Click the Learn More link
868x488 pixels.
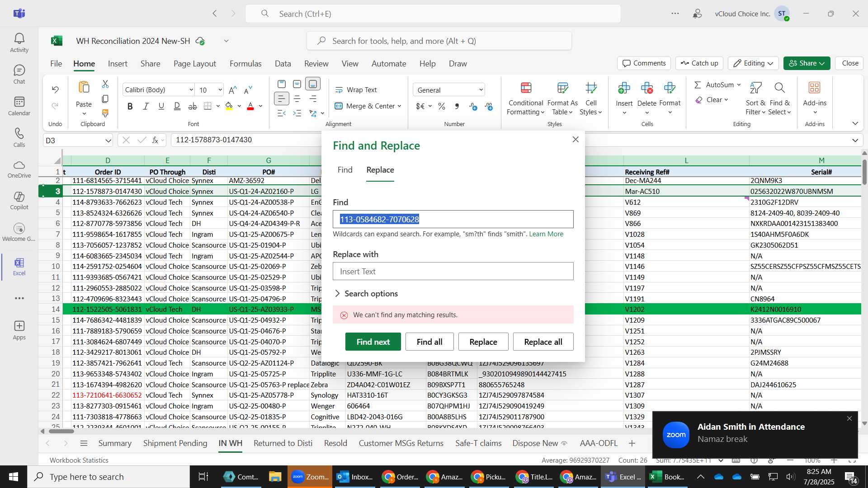pos(546,234)
